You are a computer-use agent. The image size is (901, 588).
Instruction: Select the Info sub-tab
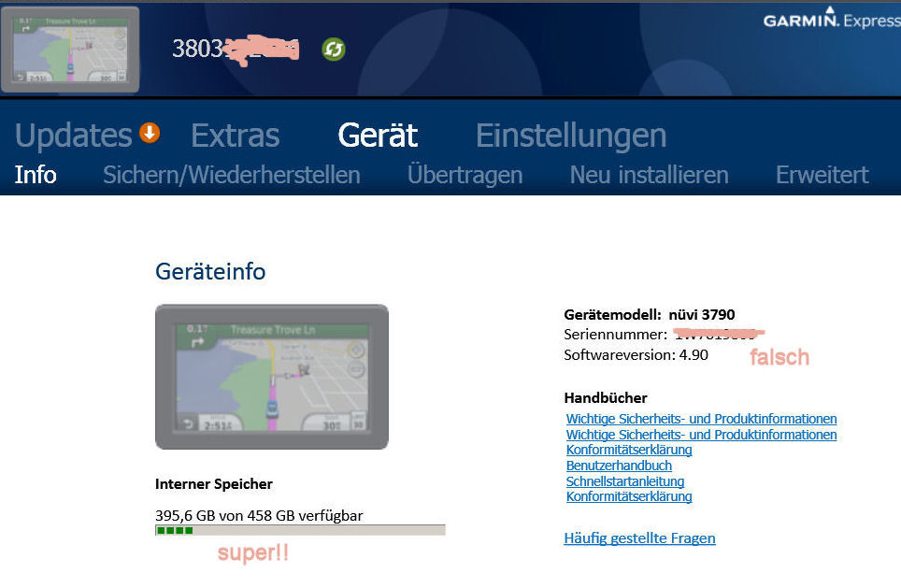click(36, 175)
